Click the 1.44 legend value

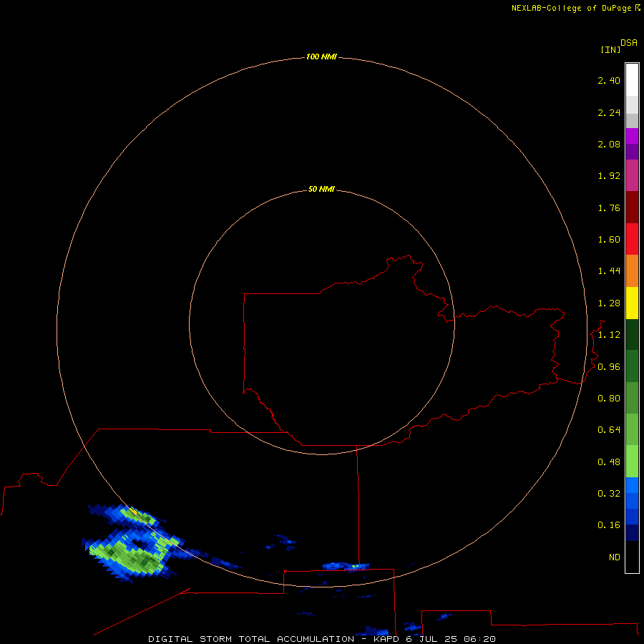coord(609,271)
